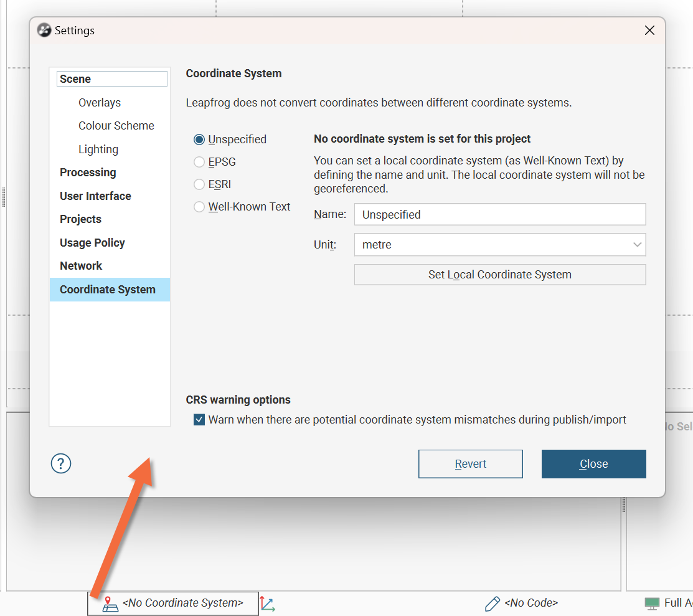Open Network settings category

click(x=81, y=266)
